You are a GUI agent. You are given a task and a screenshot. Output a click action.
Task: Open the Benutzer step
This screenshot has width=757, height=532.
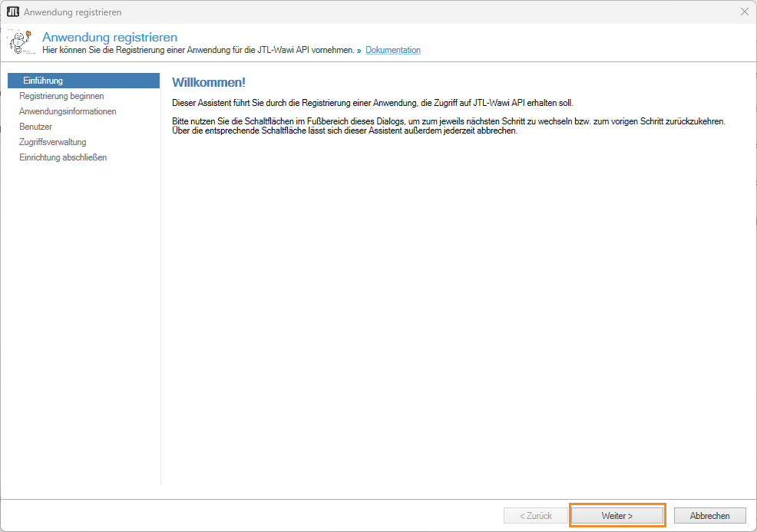coord(35,127)
